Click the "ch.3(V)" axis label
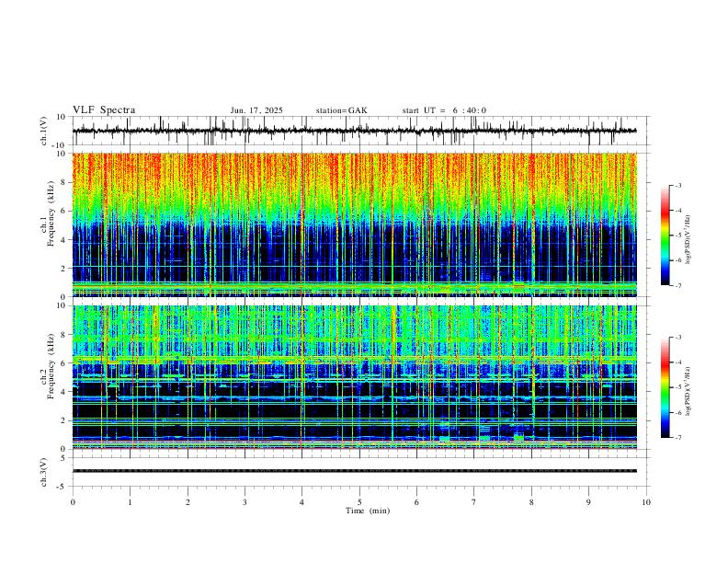Screen dimensions: 728x563 point(44,472)
